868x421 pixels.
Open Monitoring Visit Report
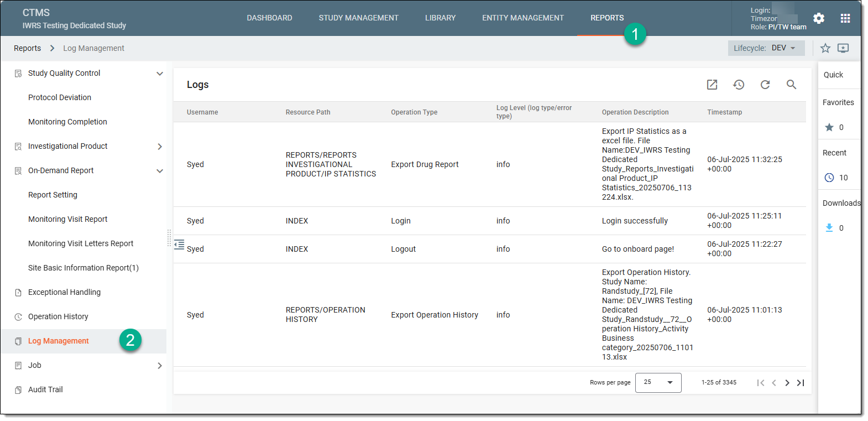68,219
